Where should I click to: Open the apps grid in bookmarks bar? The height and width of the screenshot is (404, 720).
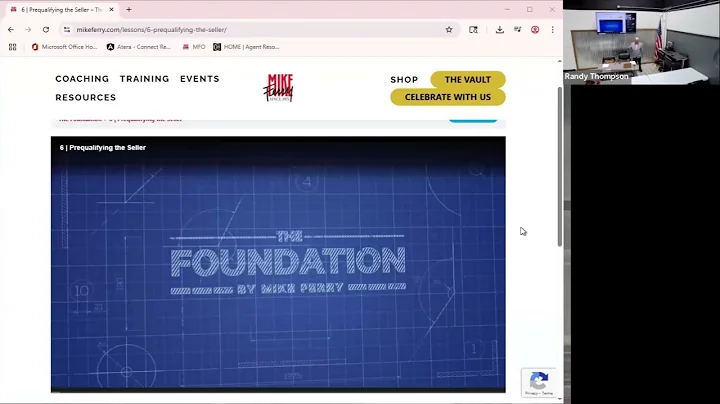pos(12,47)
